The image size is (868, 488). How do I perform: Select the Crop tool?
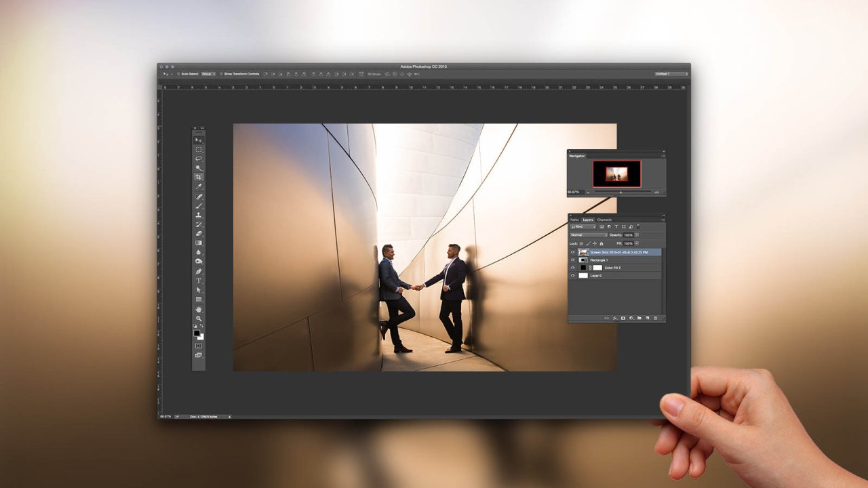pos(199,177)
